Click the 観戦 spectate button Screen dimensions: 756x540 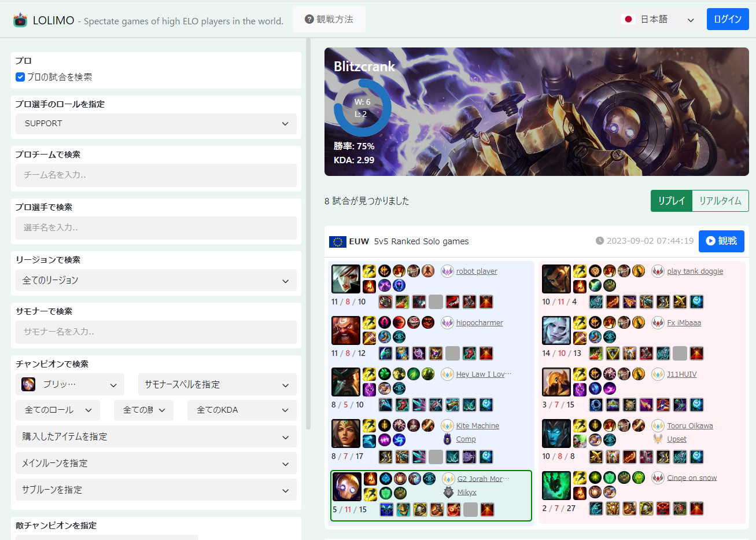point(721,241)
